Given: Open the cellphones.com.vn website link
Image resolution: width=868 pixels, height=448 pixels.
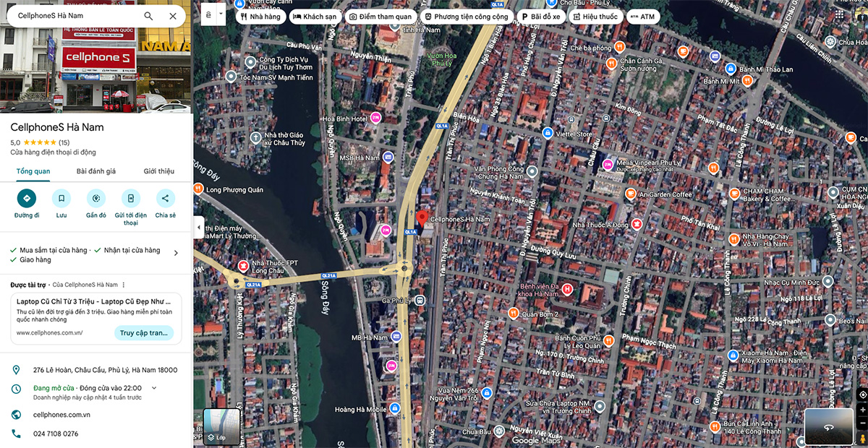Looking at the screenshot, I should (61, 415).
